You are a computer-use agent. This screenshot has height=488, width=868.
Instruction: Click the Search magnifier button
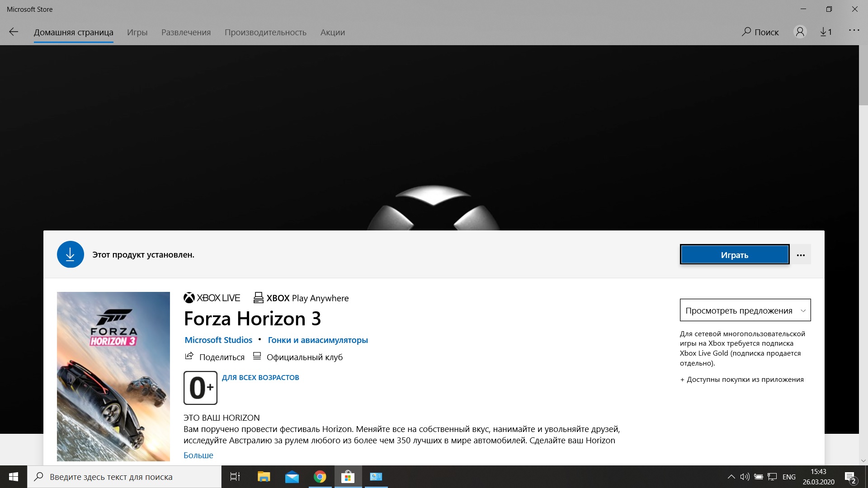tap(760, 32)
